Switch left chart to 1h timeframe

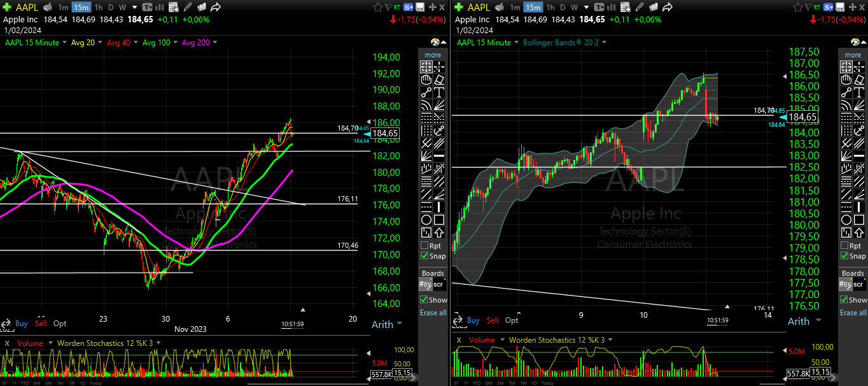tap(99, 8)
